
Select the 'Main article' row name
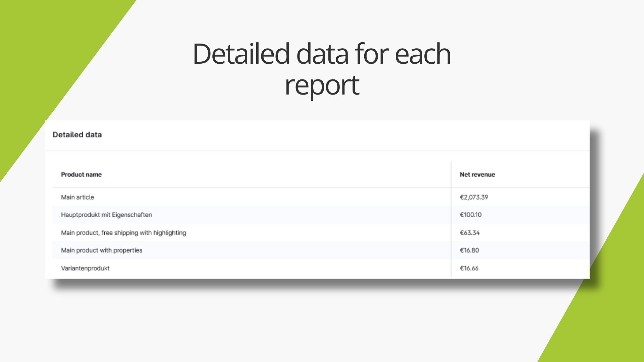[77, 197]
